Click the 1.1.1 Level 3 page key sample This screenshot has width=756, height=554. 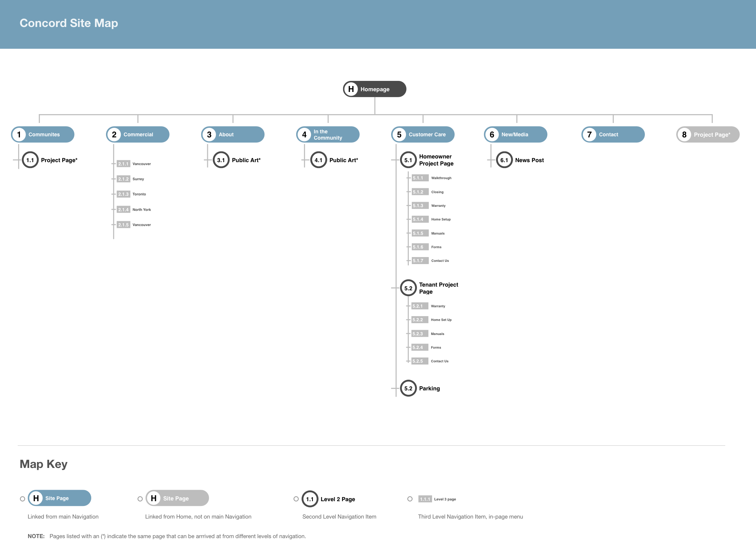pyautogui.click(x=437, y=499)
